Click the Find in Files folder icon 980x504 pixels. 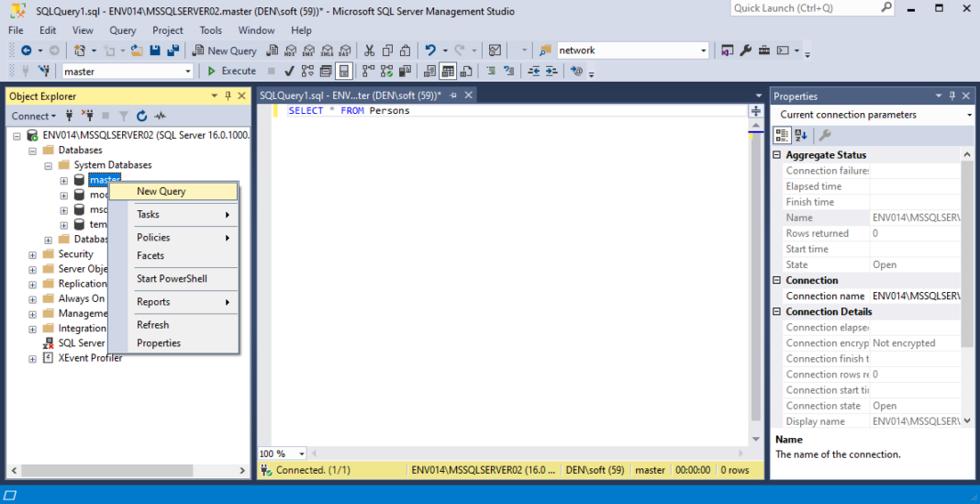546,50
